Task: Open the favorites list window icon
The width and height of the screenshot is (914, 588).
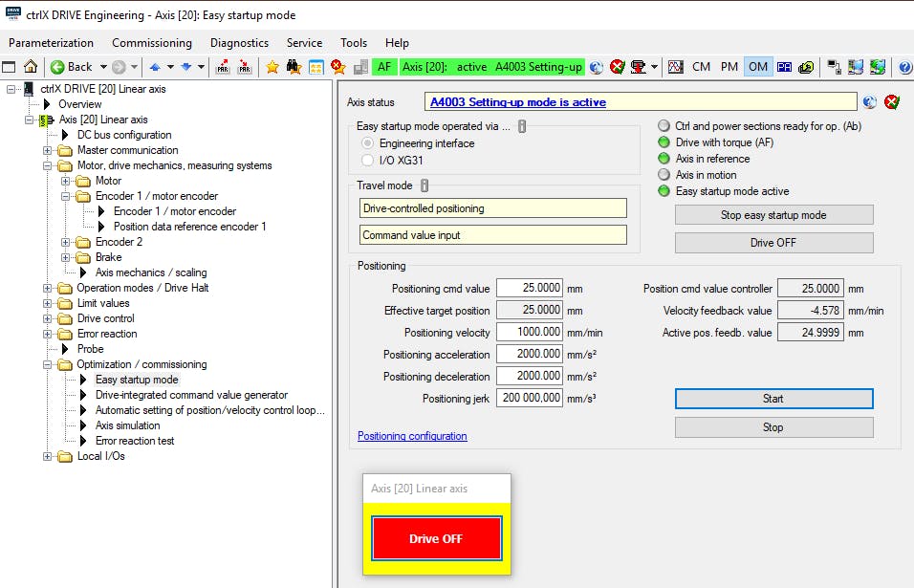Action: 316,67
